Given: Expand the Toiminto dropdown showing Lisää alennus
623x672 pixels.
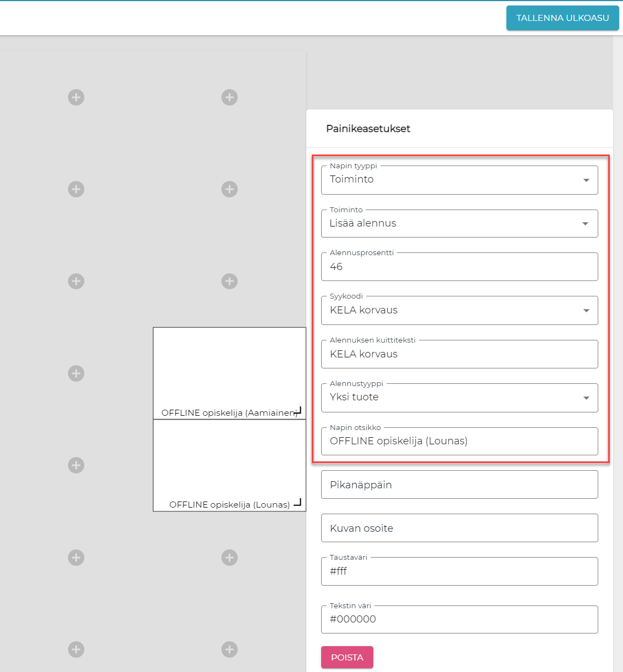Looking at the screenshot, I should point(459,223).
